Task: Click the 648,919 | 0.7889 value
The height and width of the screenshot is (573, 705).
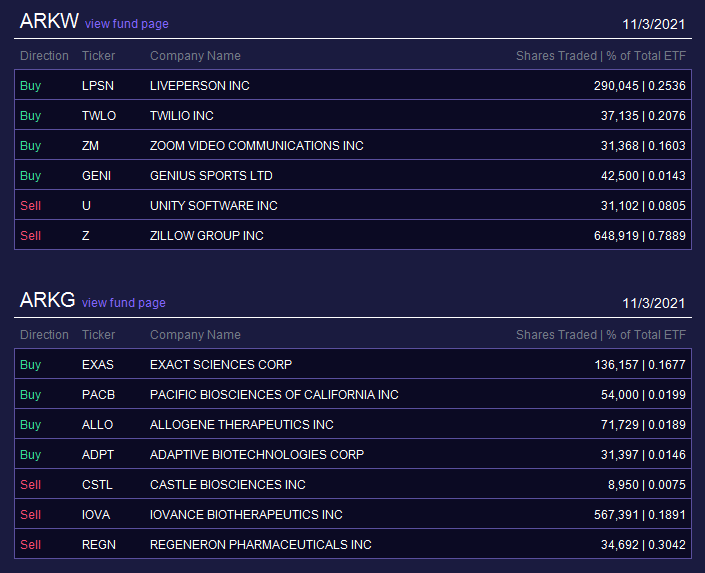Action: coord(639,236)
